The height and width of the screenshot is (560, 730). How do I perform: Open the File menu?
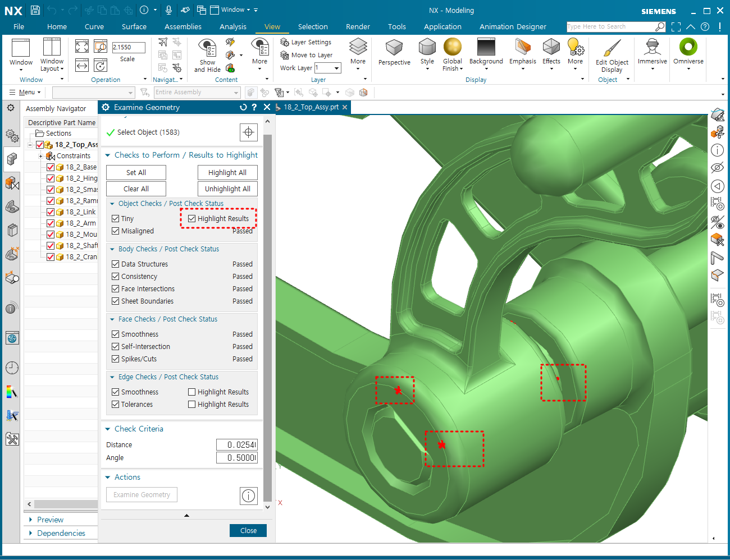19,26
